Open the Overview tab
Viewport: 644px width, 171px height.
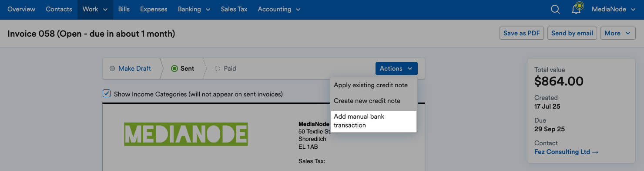pyautogui.click(x=21, y=9)
